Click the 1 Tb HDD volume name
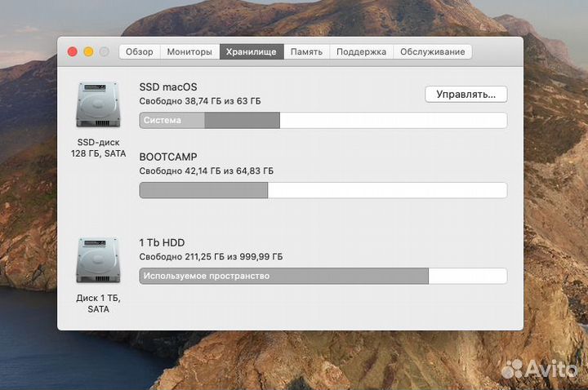Viewport: 588px width, 390px height. click(163, 242)
